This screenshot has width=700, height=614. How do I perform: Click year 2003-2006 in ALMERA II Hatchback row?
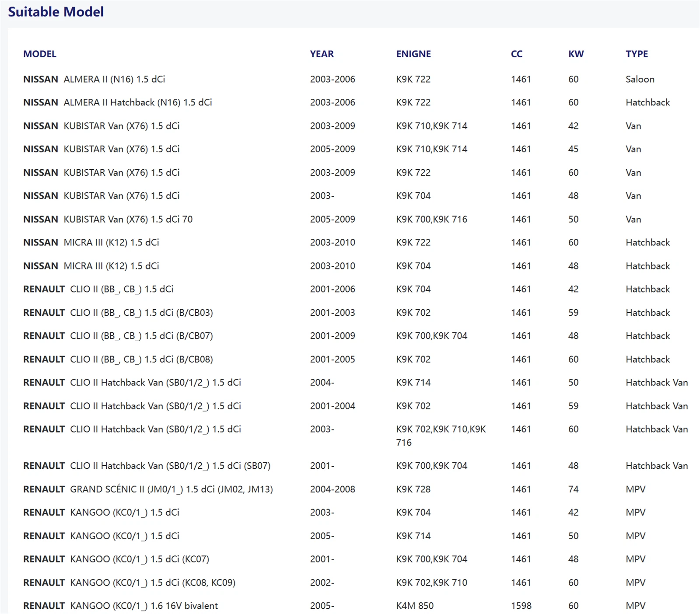[x=332, y=102]
